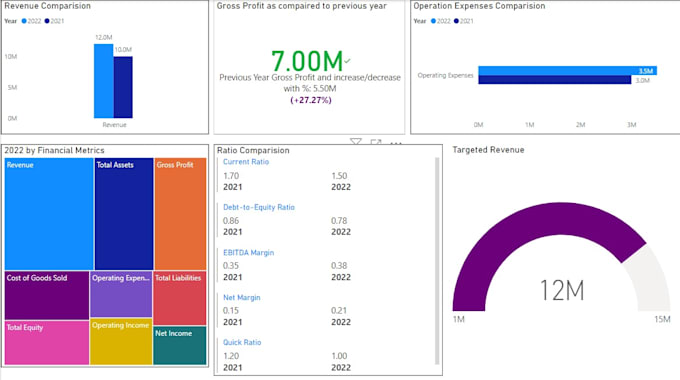Select the Cost of Goods Sold tile
The height and width of the screenshot is (380, 680).
(47, 295)
